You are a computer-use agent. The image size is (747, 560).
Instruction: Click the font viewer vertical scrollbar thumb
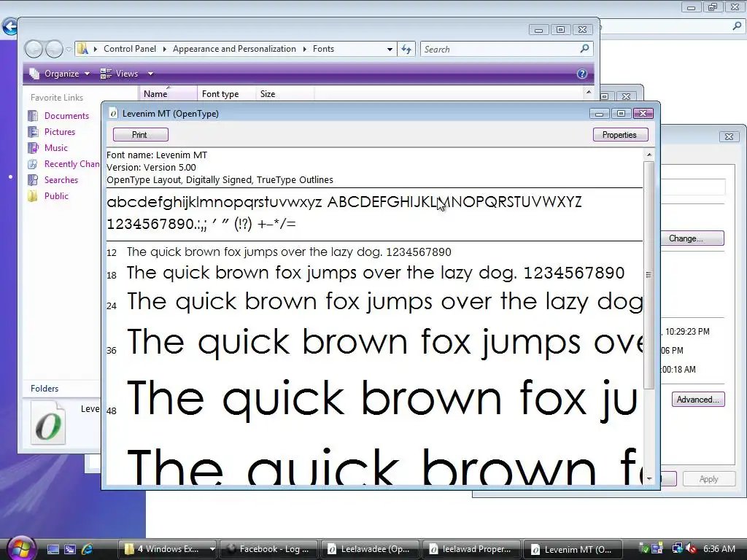pyautogui.click(x=649, y=275)
